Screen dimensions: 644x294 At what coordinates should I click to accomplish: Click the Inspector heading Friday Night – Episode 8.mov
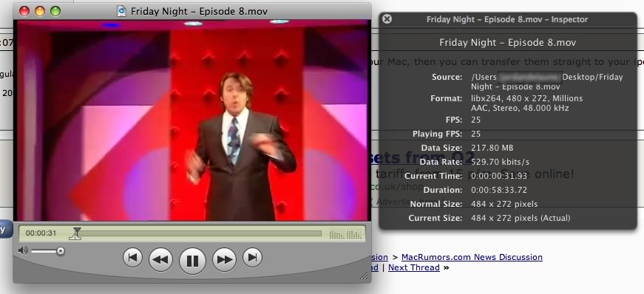[508, 43]
